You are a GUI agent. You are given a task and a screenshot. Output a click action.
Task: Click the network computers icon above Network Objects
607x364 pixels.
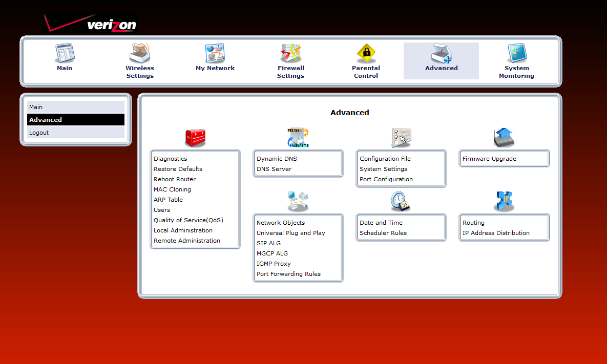tap(298, 201)
